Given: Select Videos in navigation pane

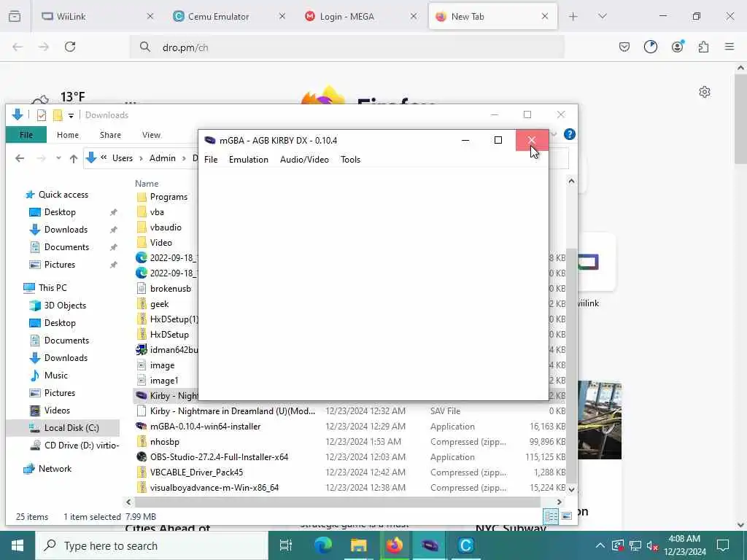Looking at the screenshot, I should tap(57, 410).
